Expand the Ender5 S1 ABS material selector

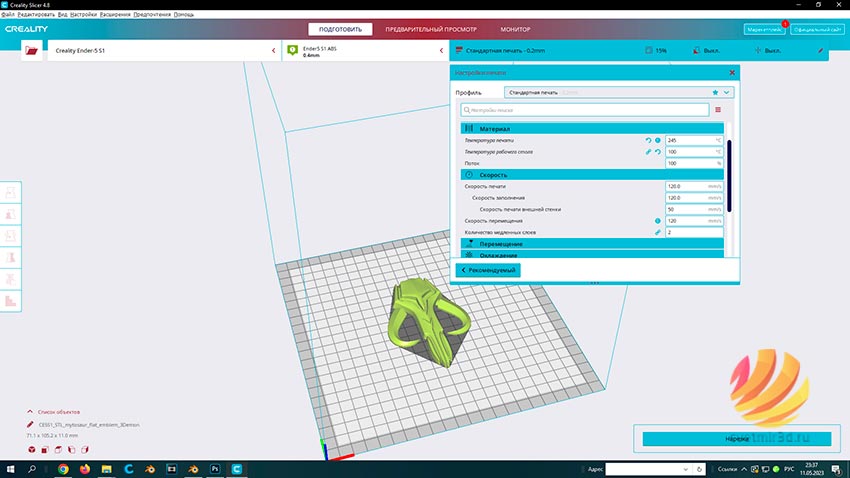point(365,50)
